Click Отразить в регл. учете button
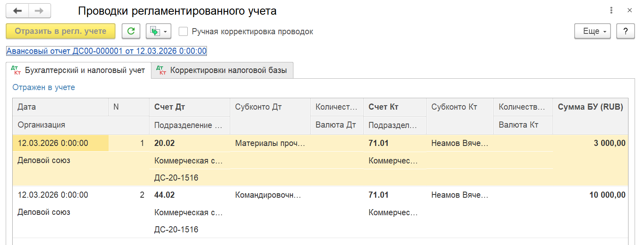This screenshot has width=644, height=245. coord(60,31)
